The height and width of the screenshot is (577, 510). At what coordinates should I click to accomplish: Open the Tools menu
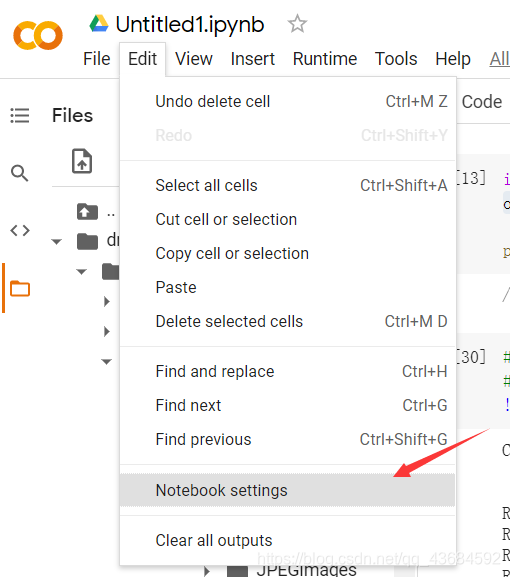(396, 59)
